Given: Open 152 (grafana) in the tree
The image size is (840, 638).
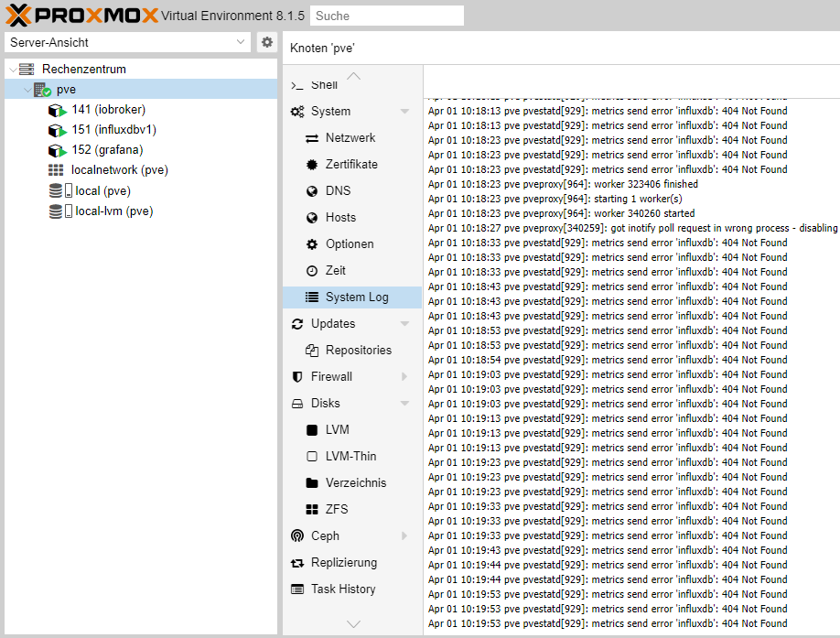Looking at the screenshot, I should click(107, 150).
